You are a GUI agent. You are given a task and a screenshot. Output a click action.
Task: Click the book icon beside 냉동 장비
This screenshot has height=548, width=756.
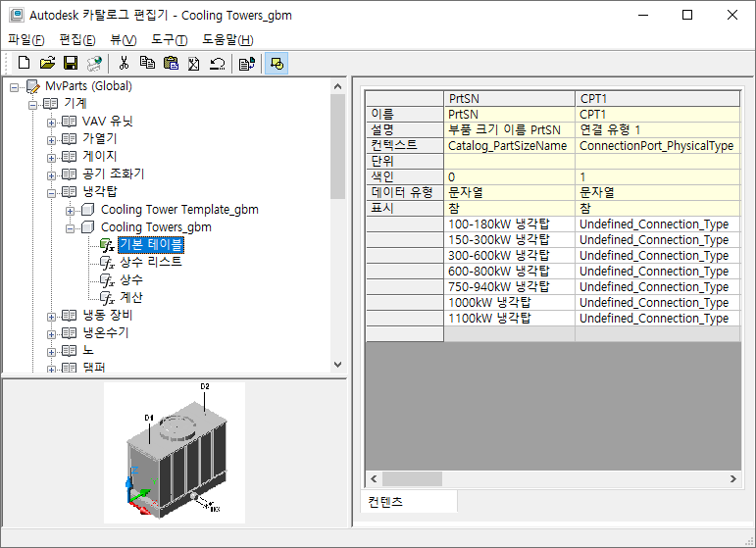(69, 316)
